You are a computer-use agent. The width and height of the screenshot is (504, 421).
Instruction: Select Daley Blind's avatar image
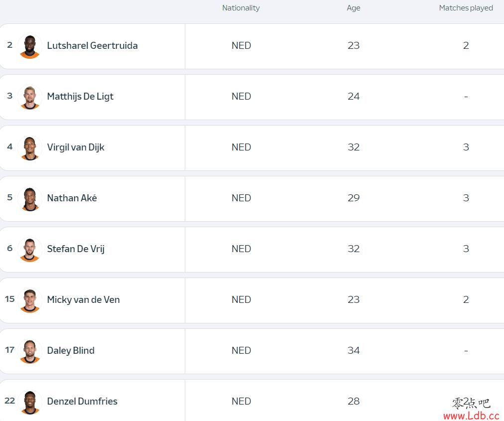click(x=29, y=351)
